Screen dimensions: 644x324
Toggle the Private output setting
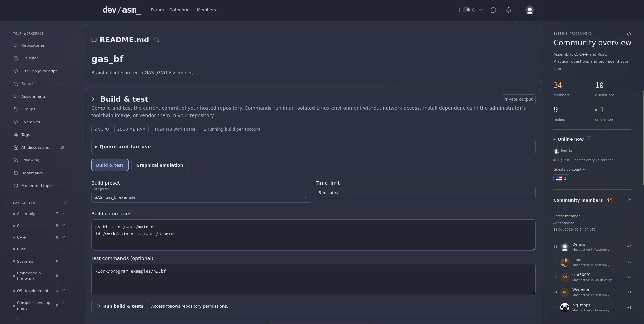tap(518, 99)
